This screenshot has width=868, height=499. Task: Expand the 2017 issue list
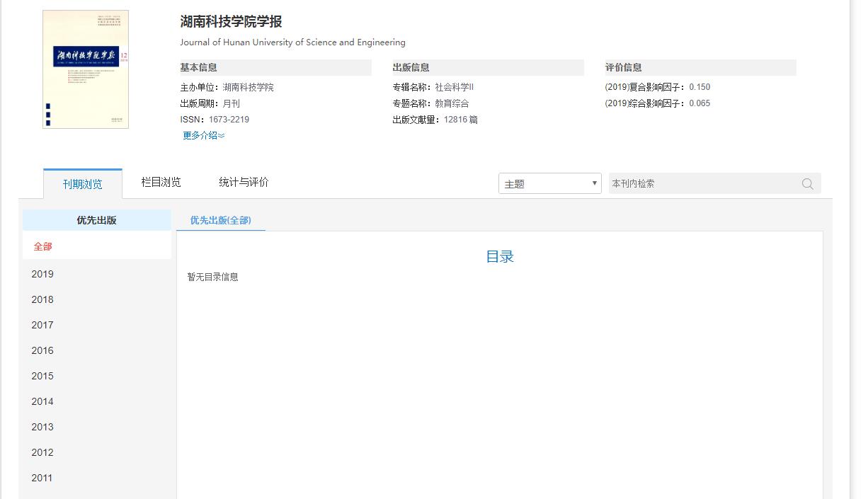[x=42, y=326]
